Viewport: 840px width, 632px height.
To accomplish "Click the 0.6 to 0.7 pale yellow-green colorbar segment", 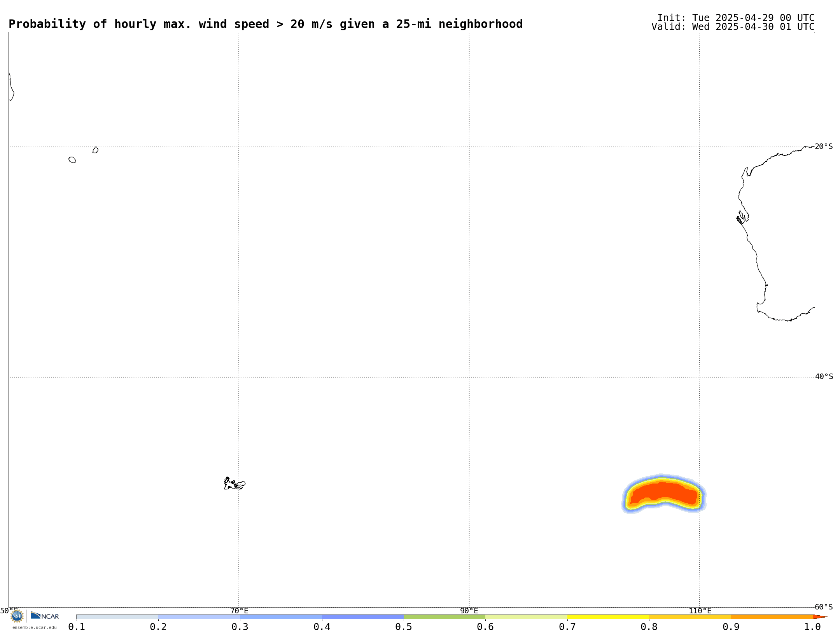I will [526, 617].
